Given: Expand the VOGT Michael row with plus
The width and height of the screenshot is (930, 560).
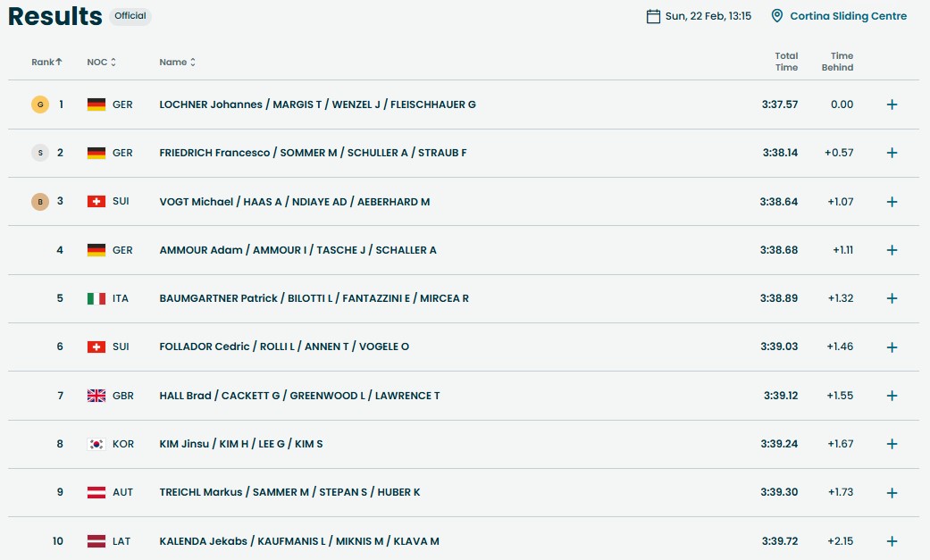Looking at the screenshot, I should pos(892,202).
